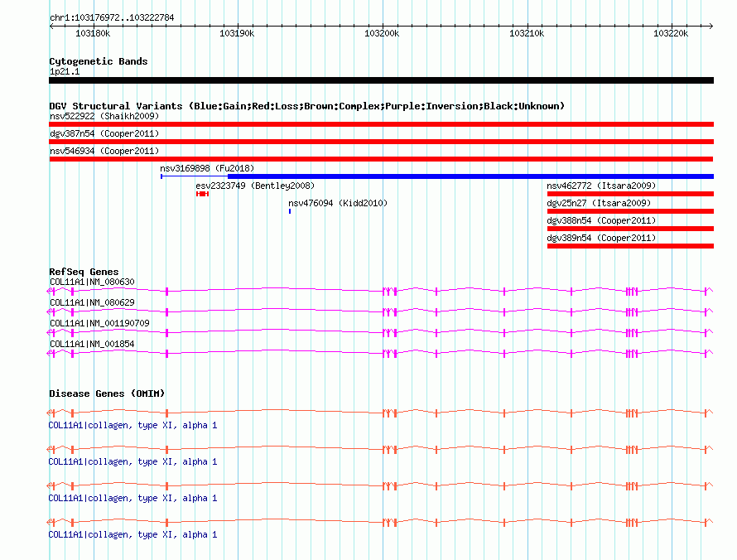The image size is (737, 560).
Task: Open the third COL11A1 collagen OMIM link
Action: (x=132, y=499)
